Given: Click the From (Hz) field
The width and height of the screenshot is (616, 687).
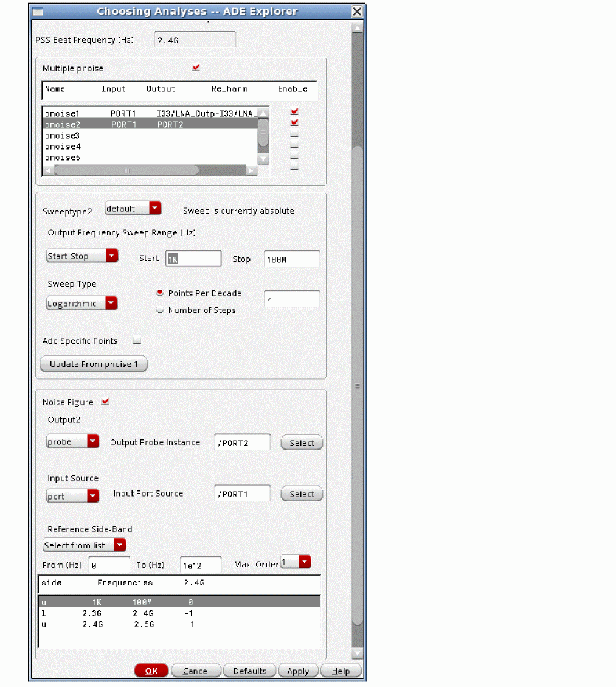Looking at the screenshot, I should [x=109, y=565].
